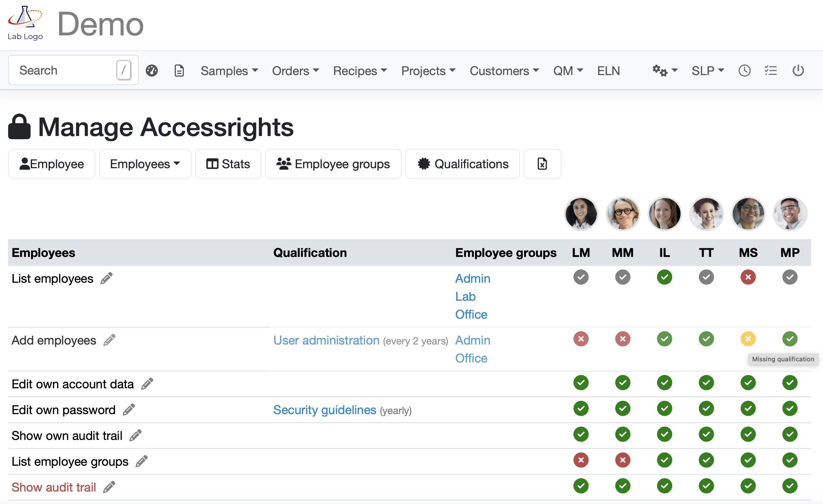Click the Admin group link for List employees

pos(473,278)
